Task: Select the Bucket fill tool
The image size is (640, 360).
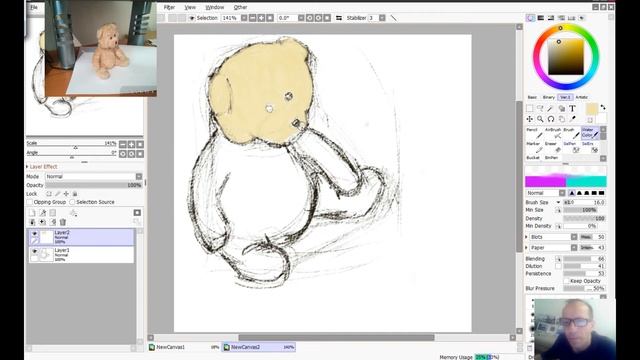Action: point(533,158)
